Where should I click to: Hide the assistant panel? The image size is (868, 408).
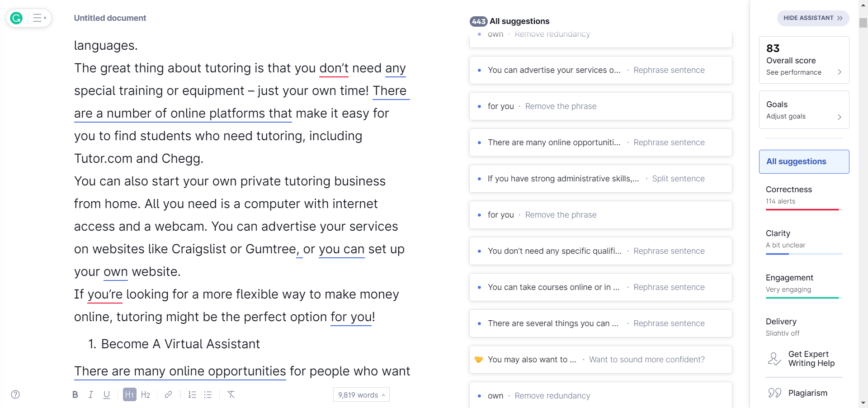click(x=813, y=18)
